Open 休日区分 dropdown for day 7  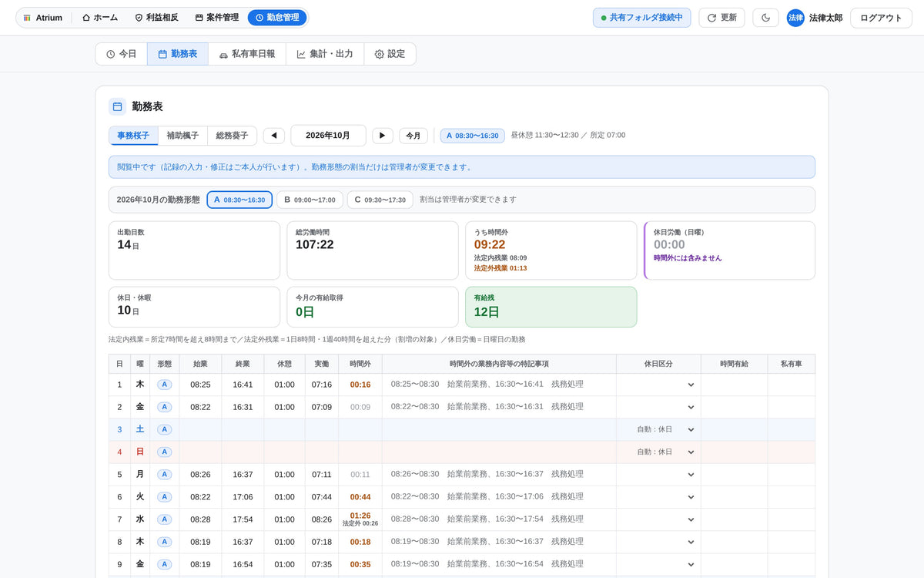[x=658, y=519]
